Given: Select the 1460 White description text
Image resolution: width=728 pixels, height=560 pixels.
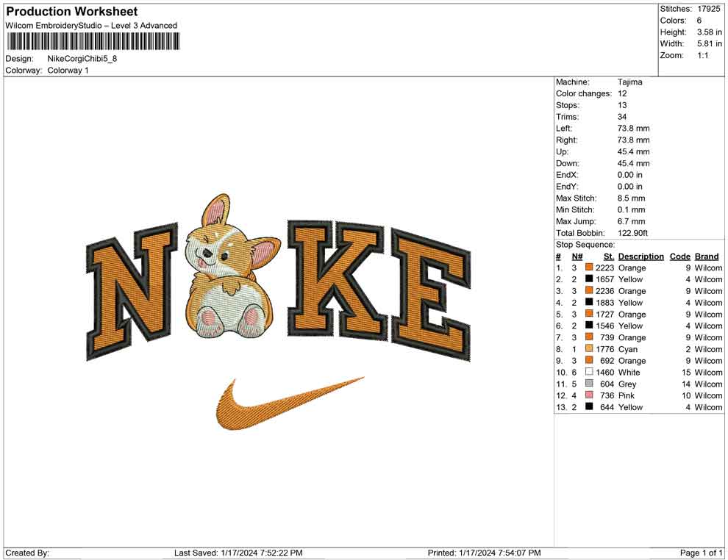Looking at the screenshot, I should click(629, 372).
